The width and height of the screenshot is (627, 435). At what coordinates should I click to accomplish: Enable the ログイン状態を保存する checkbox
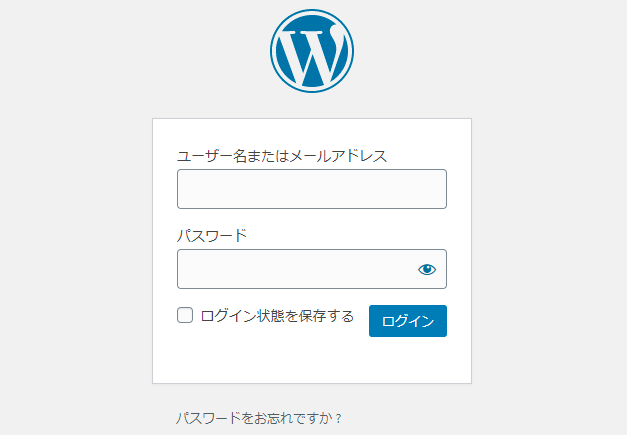185,315
